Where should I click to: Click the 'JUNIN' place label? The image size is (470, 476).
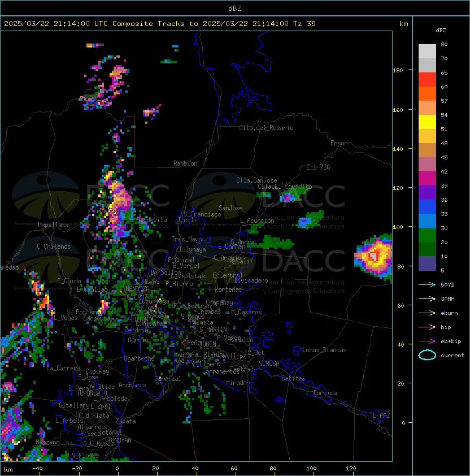coord(207,344)
